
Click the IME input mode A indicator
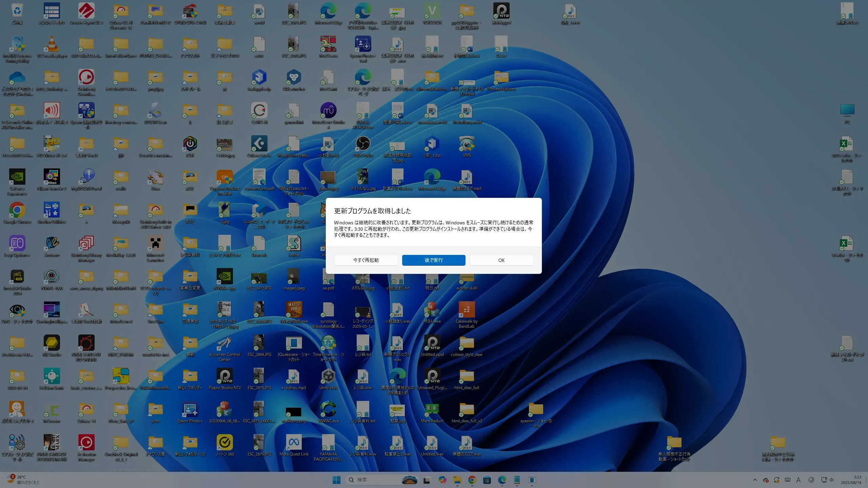[x=798, y=480]
